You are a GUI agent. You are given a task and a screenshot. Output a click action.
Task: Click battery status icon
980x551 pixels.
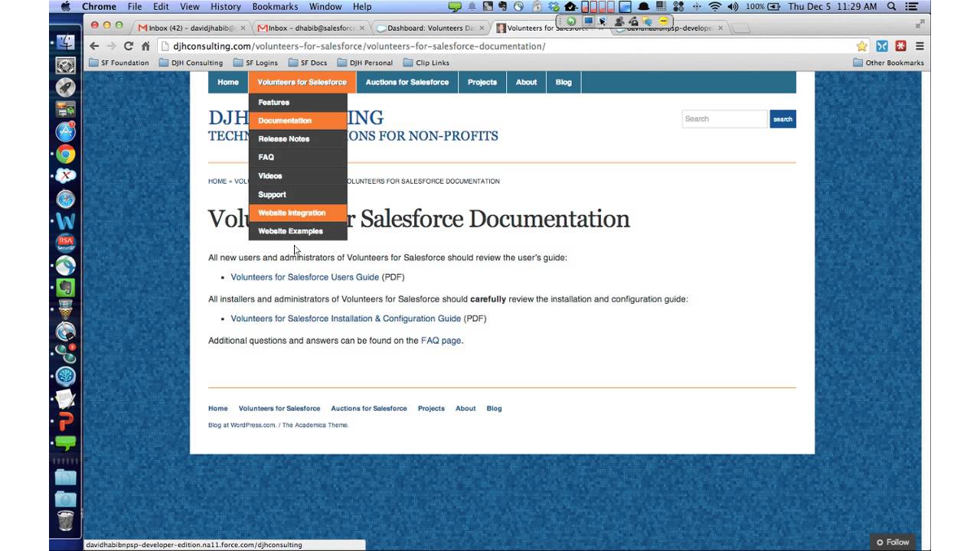coord(774,6)
